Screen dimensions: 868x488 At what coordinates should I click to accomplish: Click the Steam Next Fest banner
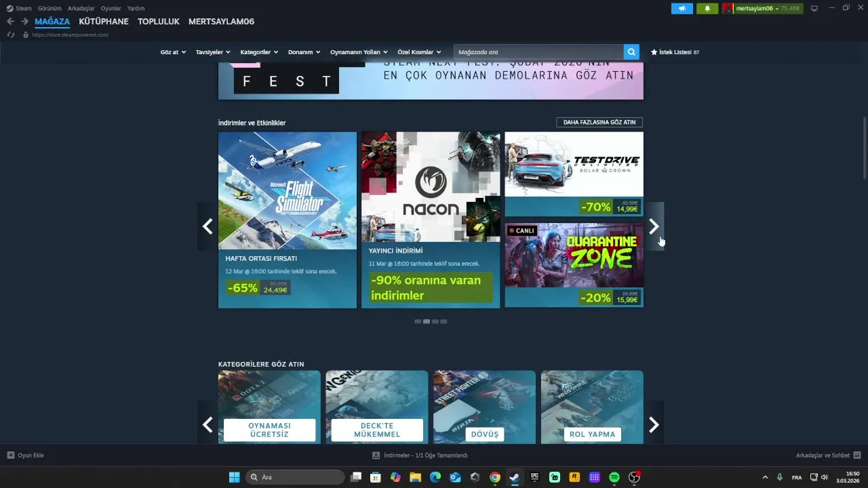point(431,81)
